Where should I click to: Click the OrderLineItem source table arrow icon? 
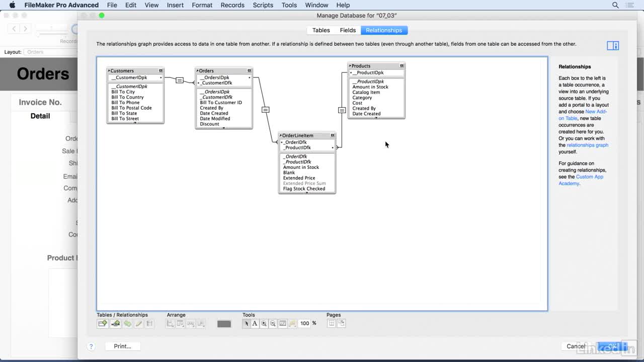281,135
